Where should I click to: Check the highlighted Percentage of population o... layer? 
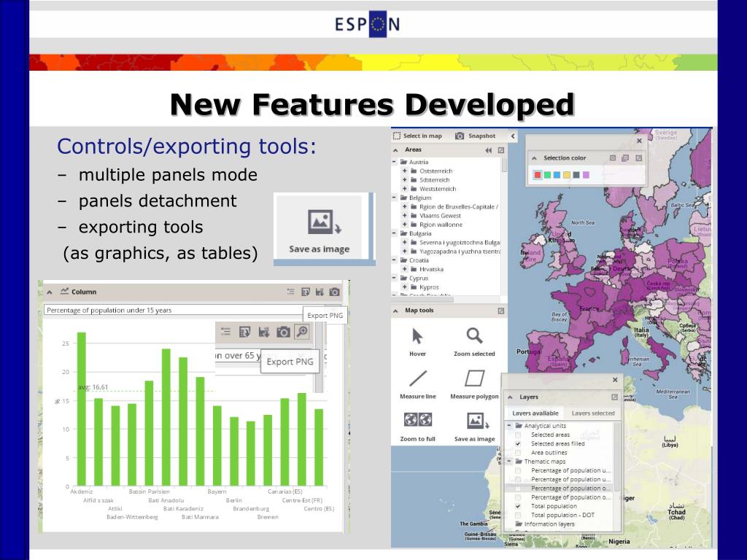(x=518, y=488)
